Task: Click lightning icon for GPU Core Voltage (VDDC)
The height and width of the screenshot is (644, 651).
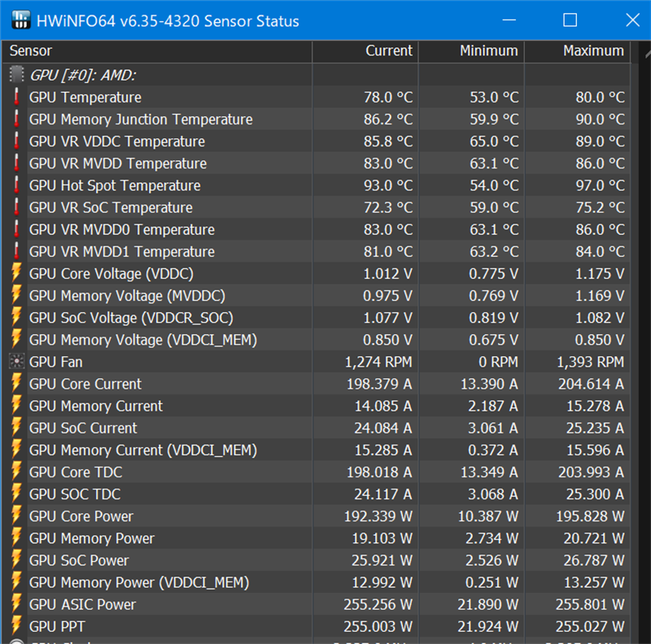Action: [16, 273]
